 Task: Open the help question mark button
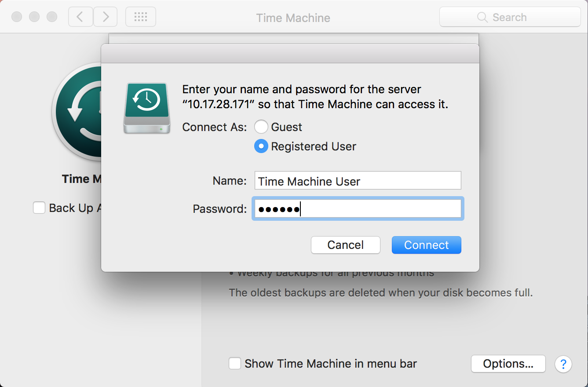pyautogui.click(x=563, y=364)
